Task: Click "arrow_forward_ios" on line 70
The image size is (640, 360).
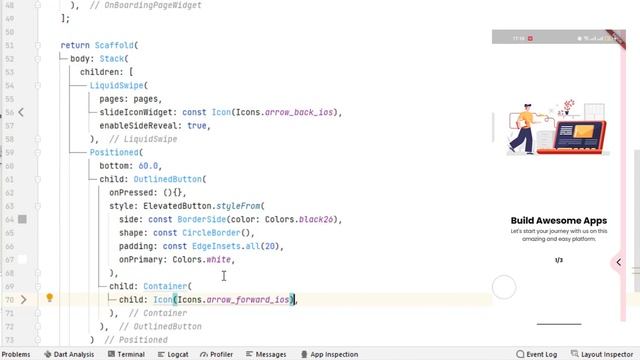Action: coord(248,300)
